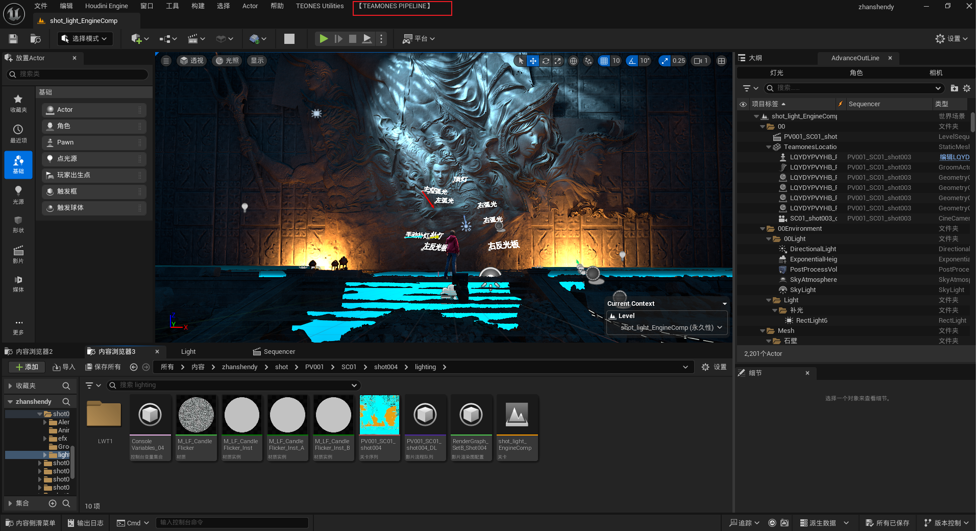Image resolution: width=980 pixels, height=531 pixels.
Task: Expand the Current Context level dropdown
Action: [667, 327]
